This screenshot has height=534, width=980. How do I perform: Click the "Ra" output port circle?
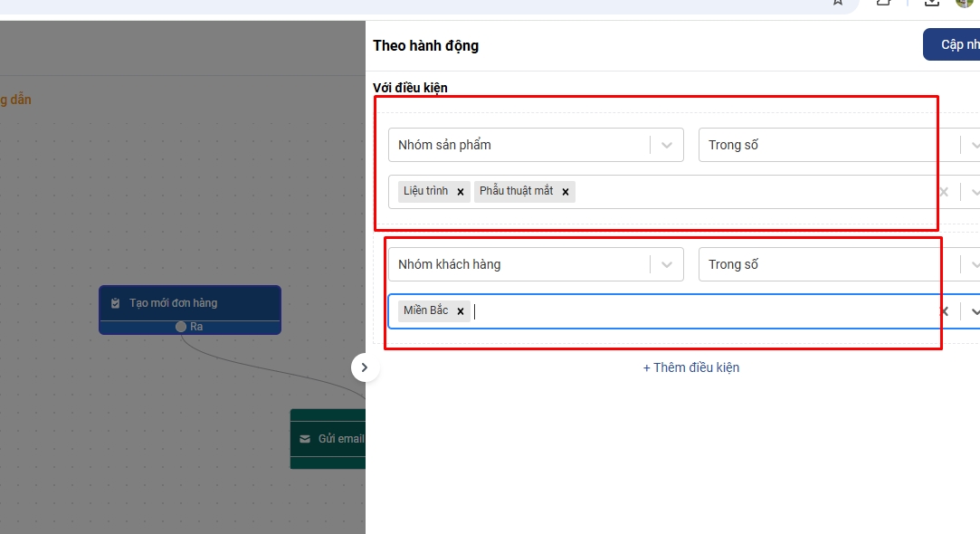click(181, 326)
